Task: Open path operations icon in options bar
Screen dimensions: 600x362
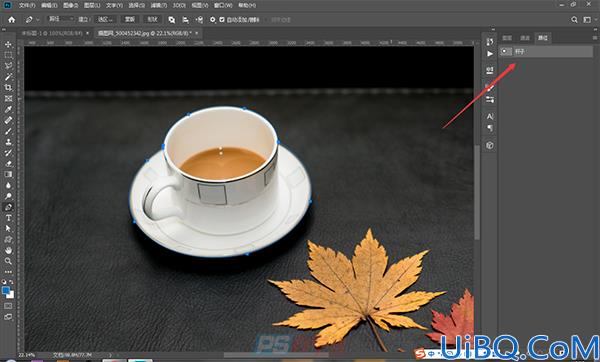Action: pos(172,20)
